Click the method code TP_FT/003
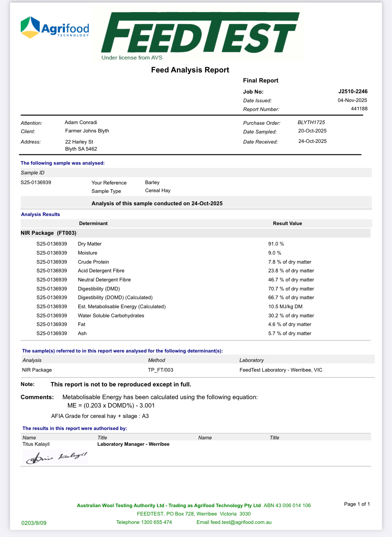Image resolution: width=392 pixels, height=537 pixels. coord(160,370)
